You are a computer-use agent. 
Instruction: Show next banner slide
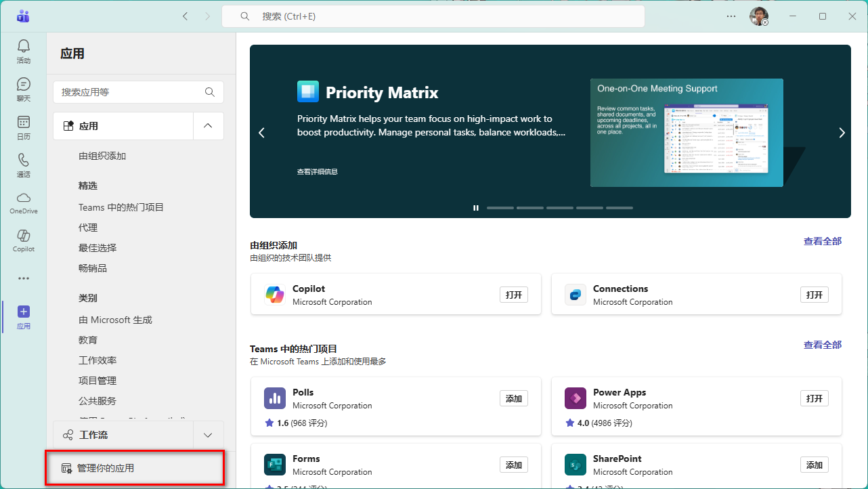click(842, 133)
